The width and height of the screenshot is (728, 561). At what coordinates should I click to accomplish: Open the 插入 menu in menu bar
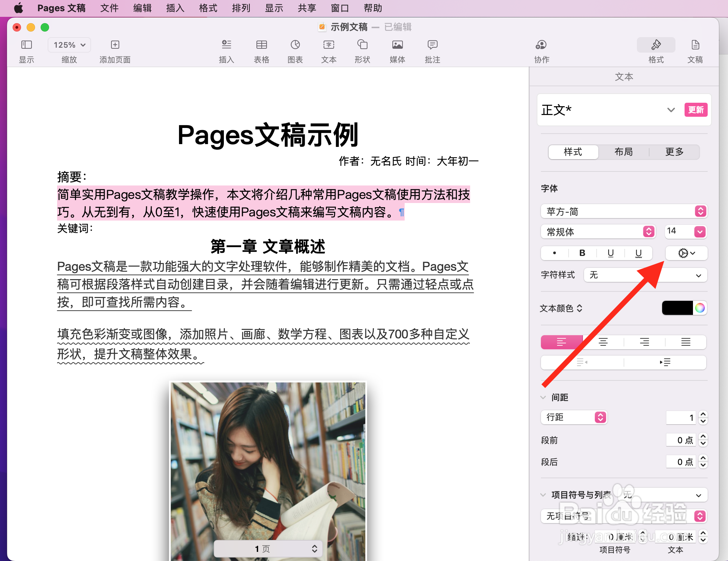pyautogui.click(x=175, y=8)
